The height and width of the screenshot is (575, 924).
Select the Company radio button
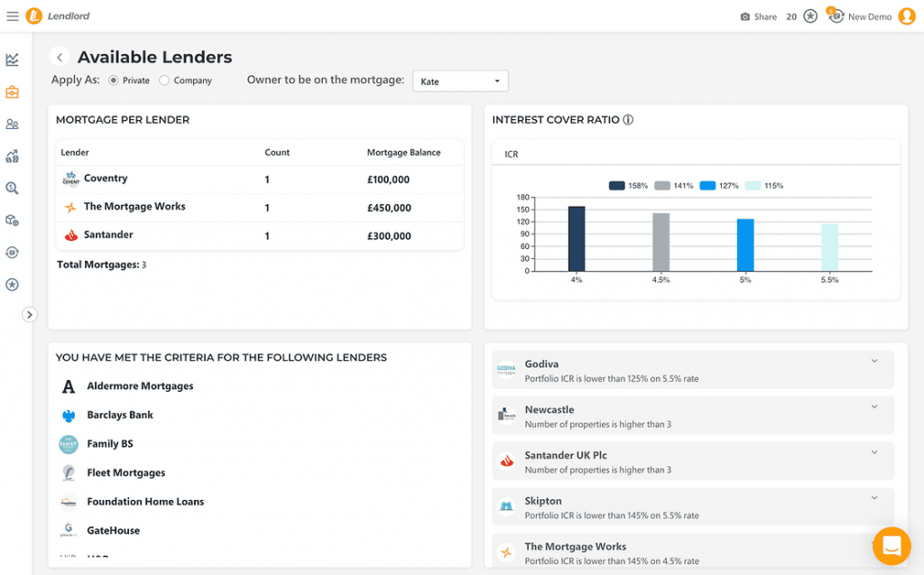click(x=164, y=80)
